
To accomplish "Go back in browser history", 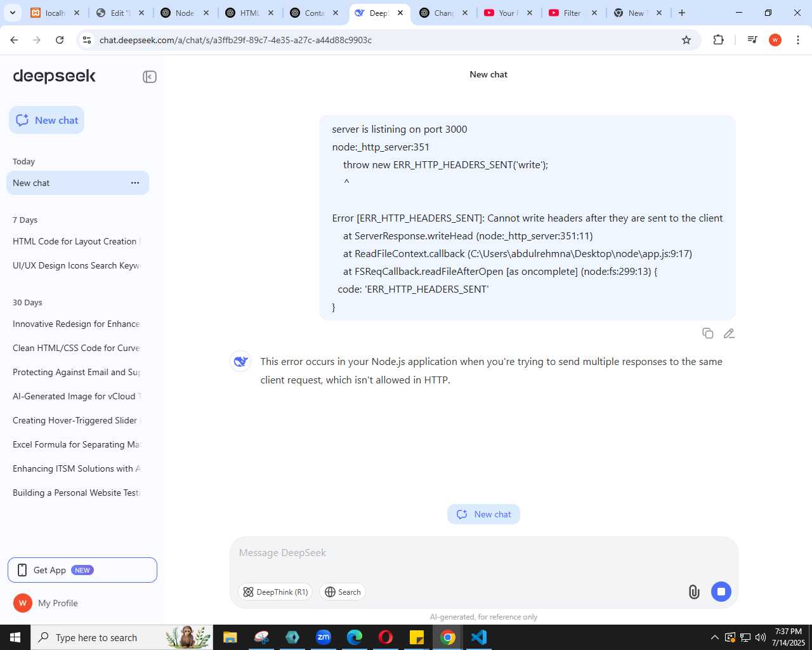I will point(14,40).
